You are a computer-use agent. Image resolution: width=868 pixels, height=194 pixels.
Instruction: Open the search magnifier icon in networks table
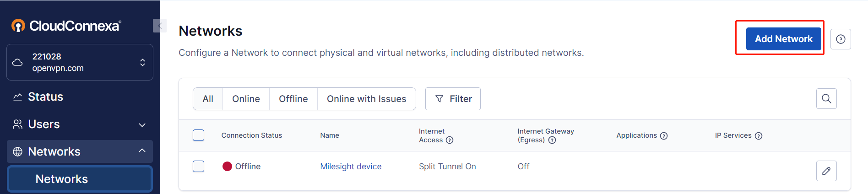click(826, 99)
